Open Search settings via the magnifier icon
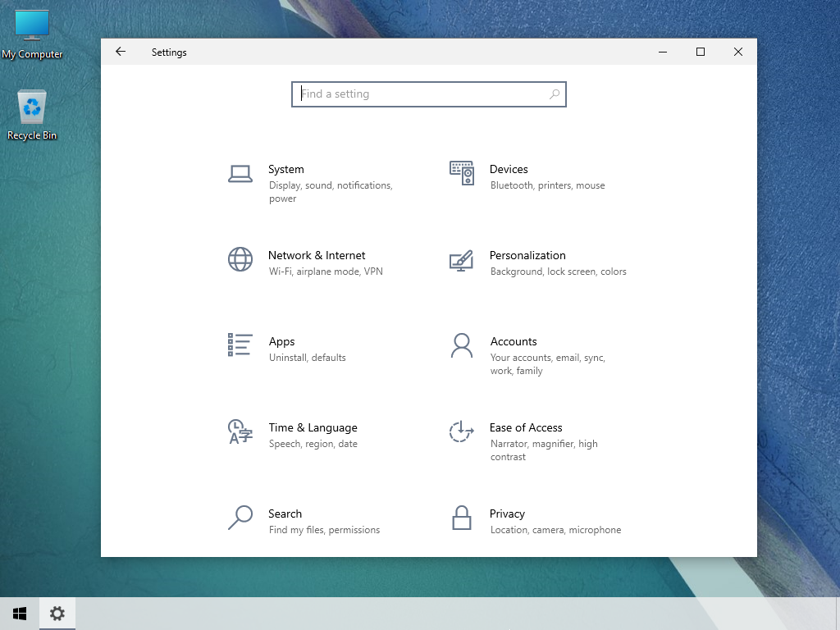The height and width of the screenshot is (630, 840). 240,518
